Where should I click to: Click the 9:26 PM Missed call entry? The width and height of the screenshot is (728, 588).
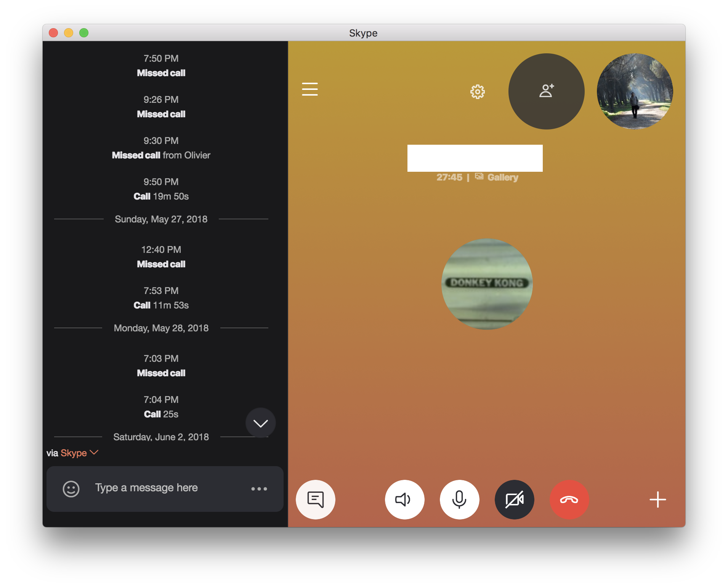(161, 107)
